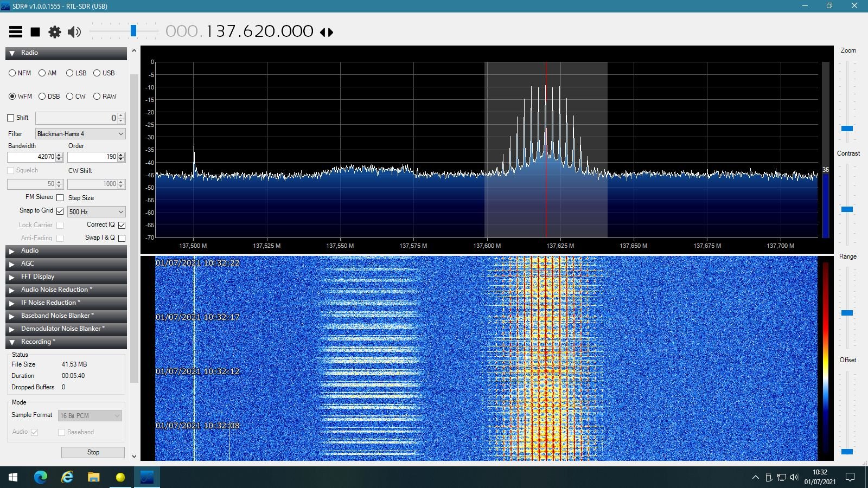Enable the Shift checkbox

click(11, 118)
